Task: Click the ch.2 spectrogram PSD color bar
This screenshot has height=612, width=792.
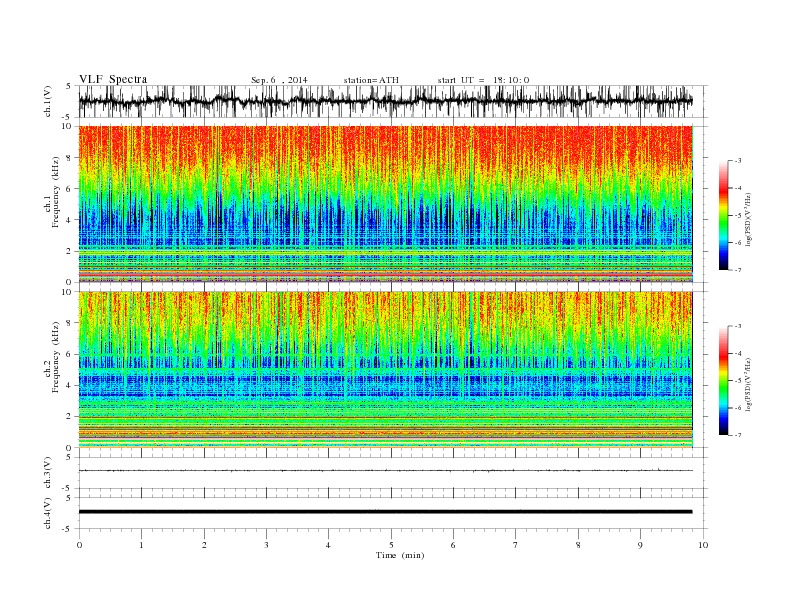Action: tap(724, 381)
